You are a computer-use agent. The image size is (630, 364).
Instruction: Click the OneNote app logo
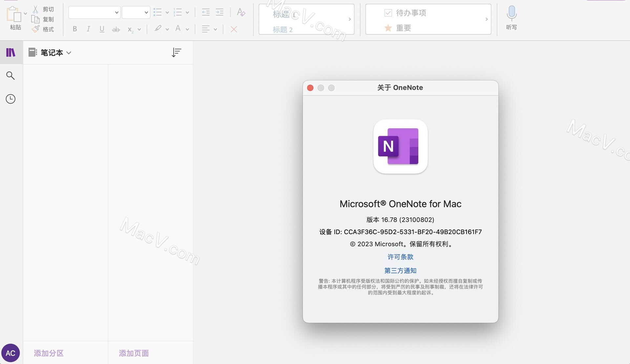pos(400,146)
